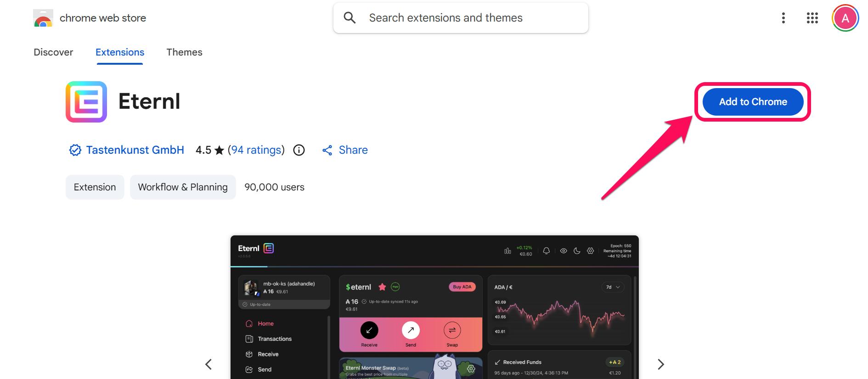Open the account avatar A

pos(845,18)
